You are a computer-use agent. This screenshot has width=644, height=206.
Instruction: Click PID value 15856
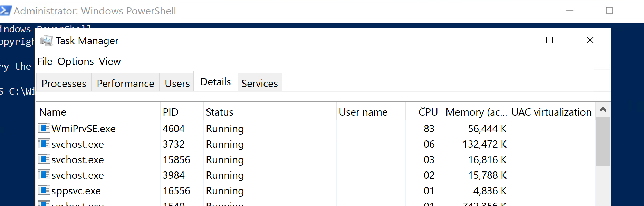[x=176, y=160]
